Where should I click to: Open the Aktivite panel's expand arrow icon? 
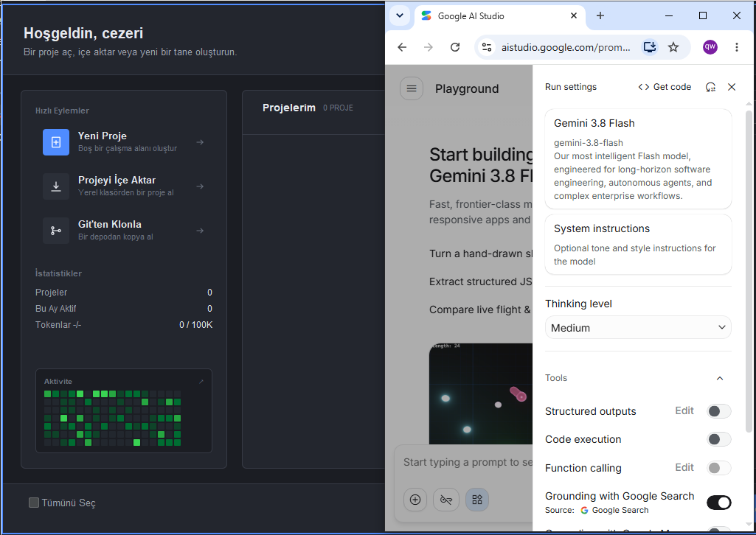tap(201, 382)
